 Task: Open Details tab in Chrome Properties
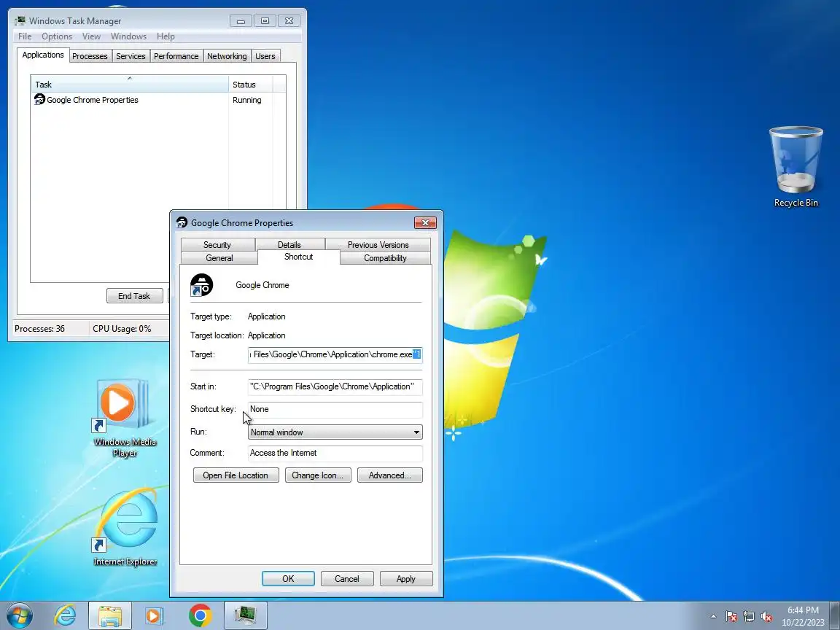coord(289,245)
